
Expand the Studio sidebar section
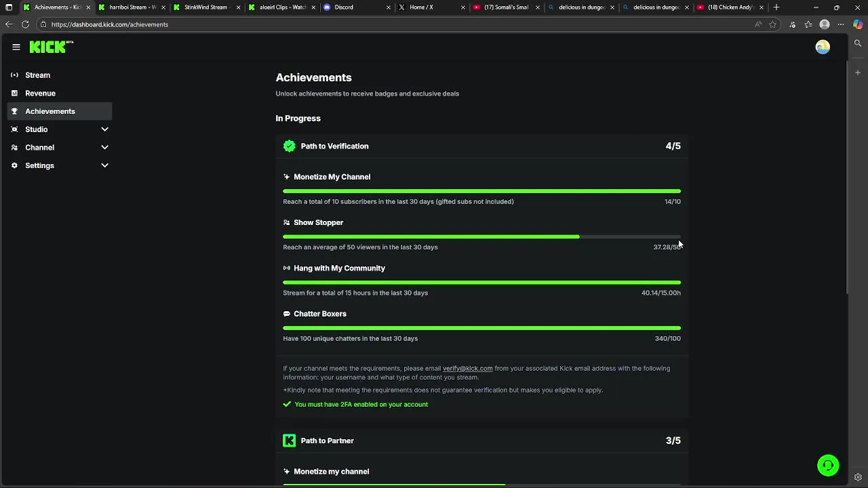coord(104,129)
